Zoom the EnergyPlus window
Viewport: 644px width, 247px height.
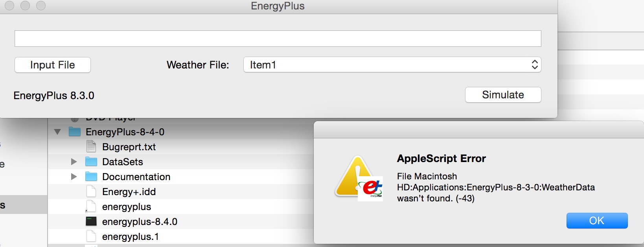pyautogui.click(x=41, y=6)
